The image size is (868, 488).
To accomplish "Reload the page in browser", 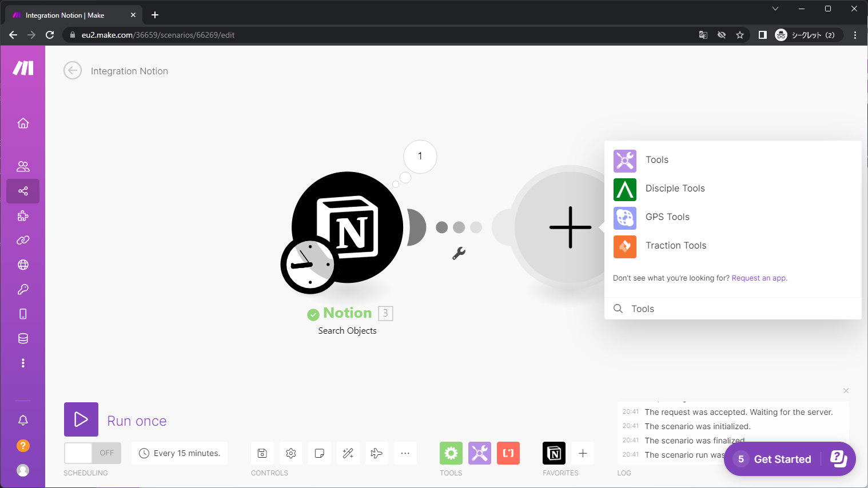I will click(50, 35).
